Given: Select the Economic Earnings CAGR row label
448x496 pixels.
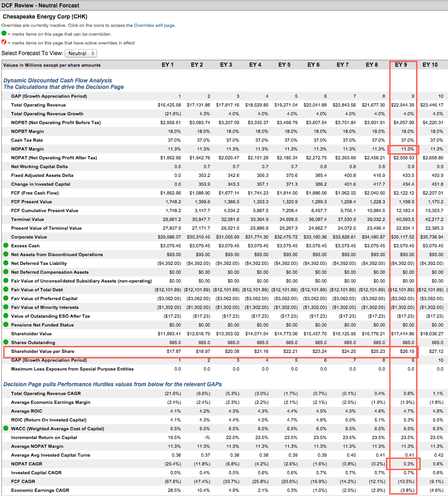Looking at the screenshot, I should click(x=40, y=490).
